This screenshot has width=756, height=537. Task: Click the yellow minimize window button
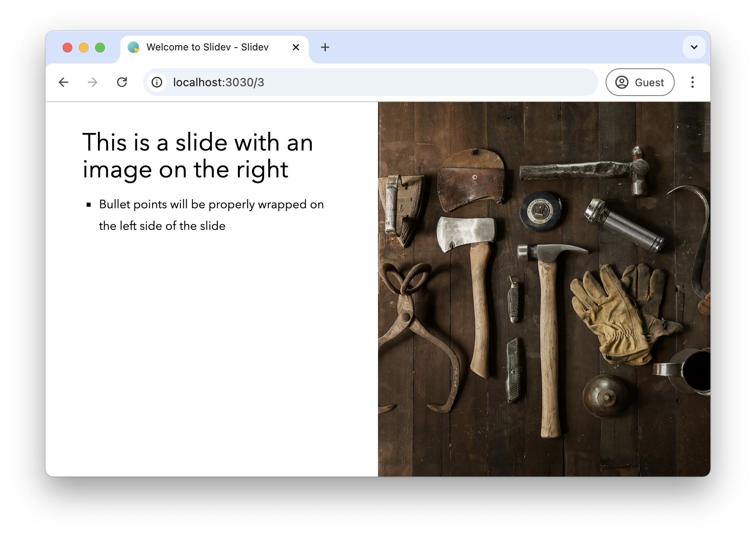[84, 48]
